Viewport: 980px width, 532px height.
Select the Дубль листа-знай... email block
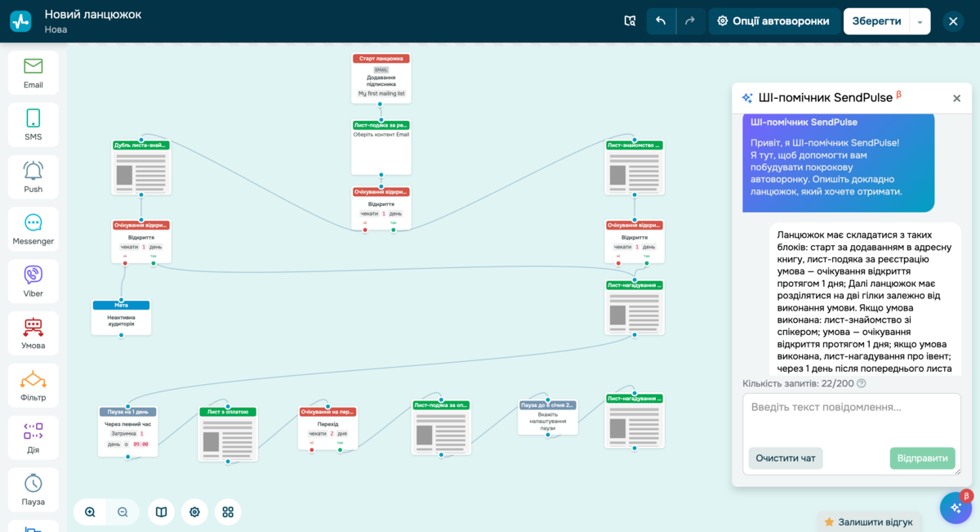pyautogui.click(x=141, y=167)
